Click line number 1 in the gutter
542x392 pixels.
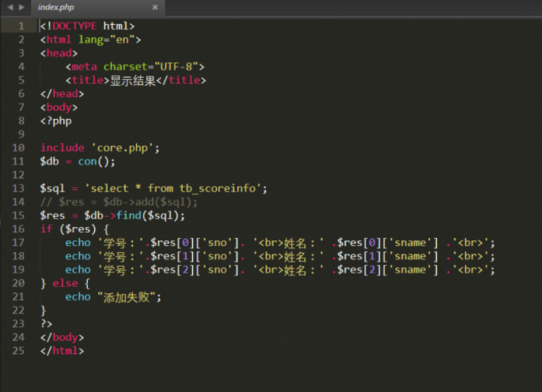[21, 25]
